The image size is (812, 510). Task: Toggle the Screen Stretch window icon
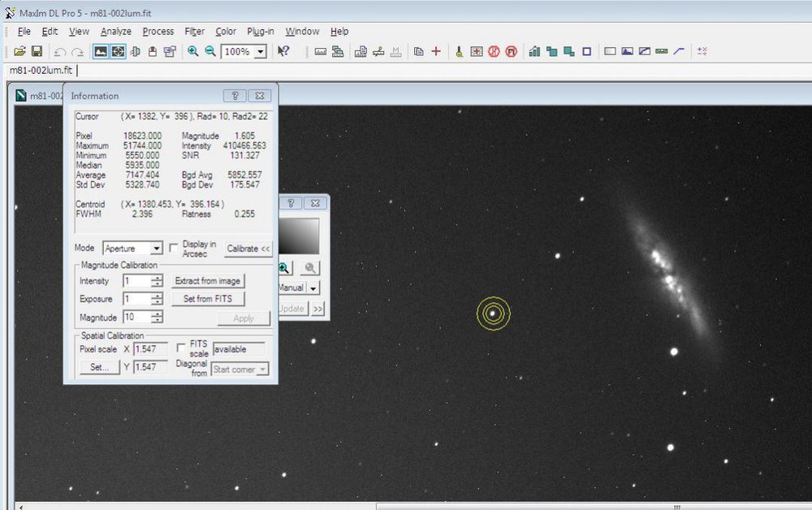tap(99, 50)
